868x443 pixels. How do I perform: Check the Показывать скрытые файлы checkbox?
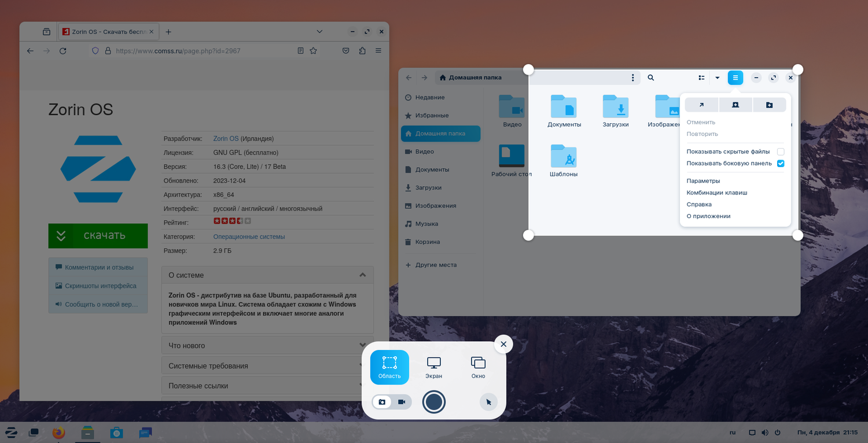point(781,152)
